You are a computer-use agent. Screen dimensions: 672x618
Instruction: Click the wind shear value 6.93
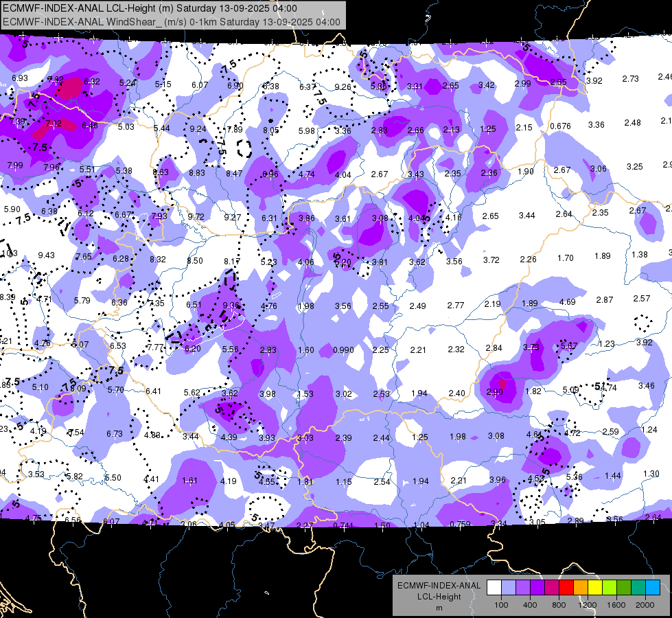point(20,78)
